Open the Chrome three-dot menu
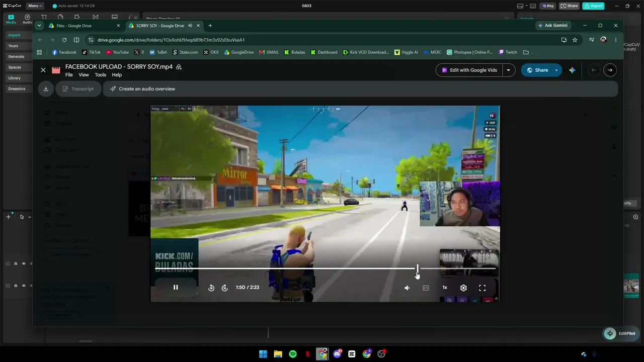Image resolution: width=644 pixels, height=362 pixels. point(615,40)
